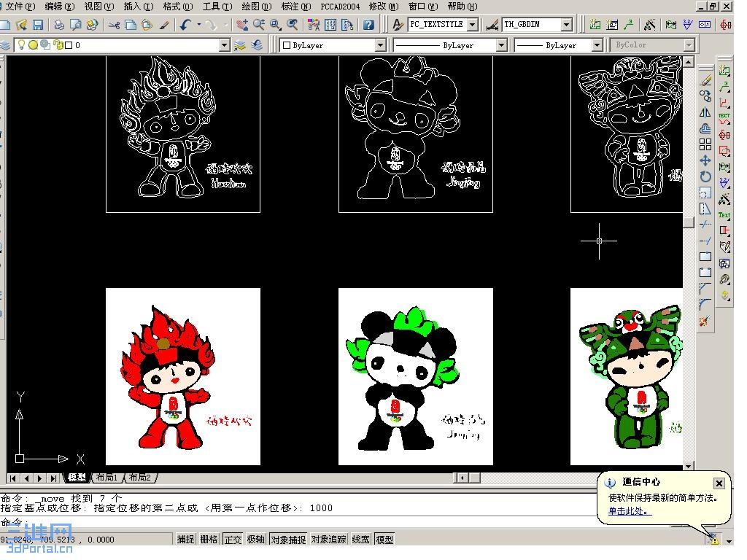Open the 文件(F) menu
The height and width of the screenshot is (560, 747).
point(20,7)
